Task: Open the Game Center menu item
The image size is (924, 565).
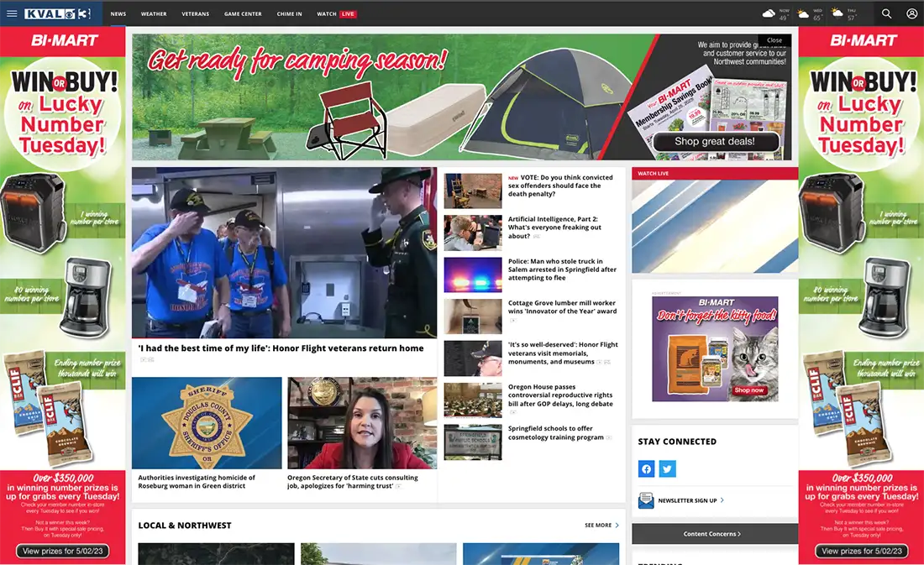Action: 243,13
